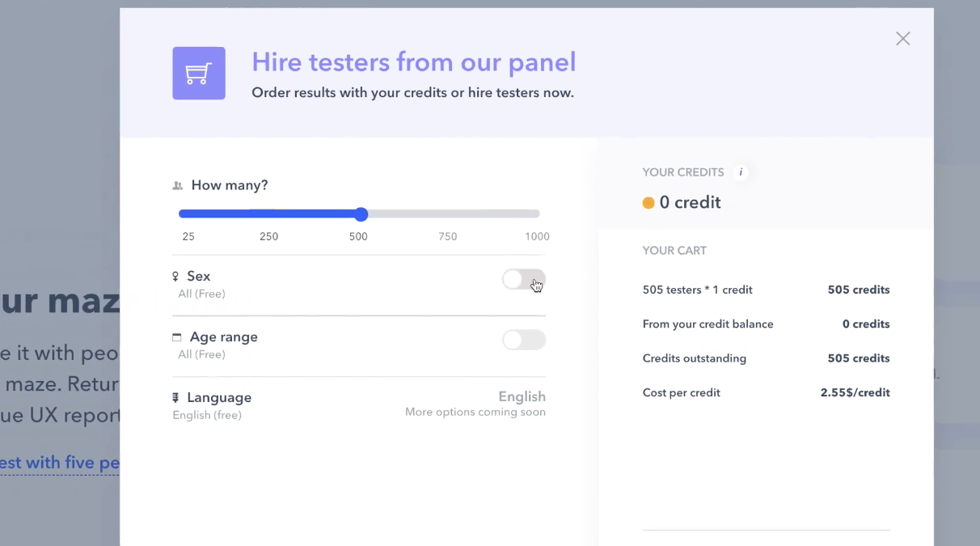Select the English language option
Image resolution: width=980 pixels, height=546 pixels.
pyautogui.click(x=522, y=397)
